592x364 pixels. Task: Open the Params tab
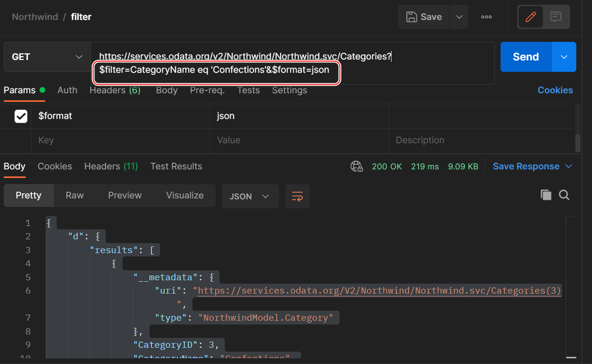point(24,90)
